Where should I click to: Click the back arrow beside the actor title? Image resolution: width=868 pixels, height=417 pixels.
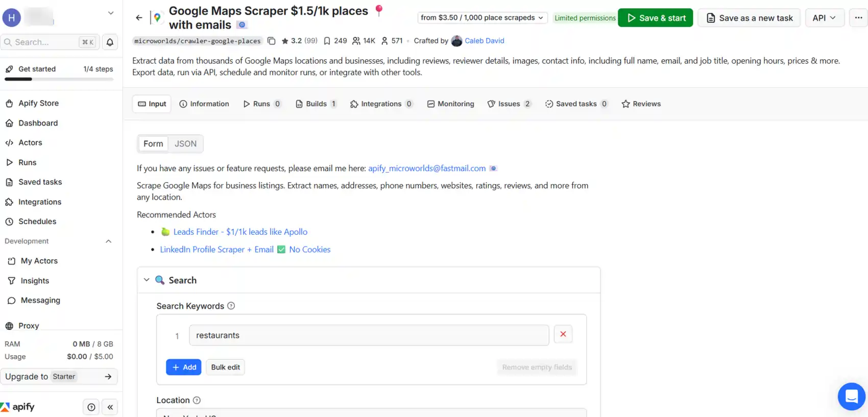coord(139,18)
